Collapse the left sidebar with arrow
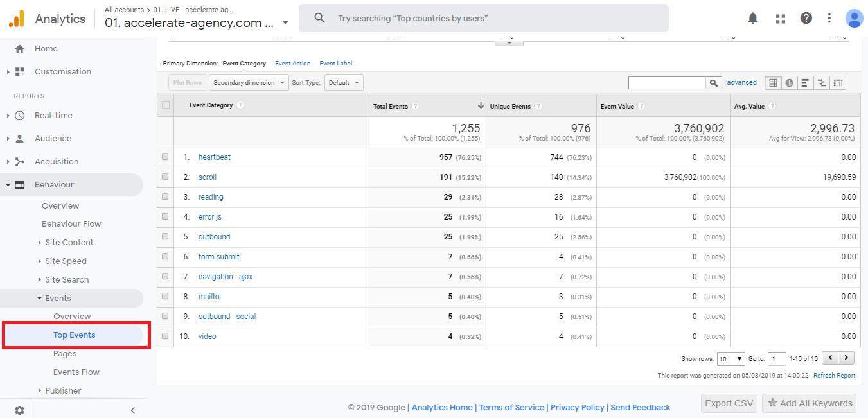This screenshot has height=418, width=868. pos(132,410)
